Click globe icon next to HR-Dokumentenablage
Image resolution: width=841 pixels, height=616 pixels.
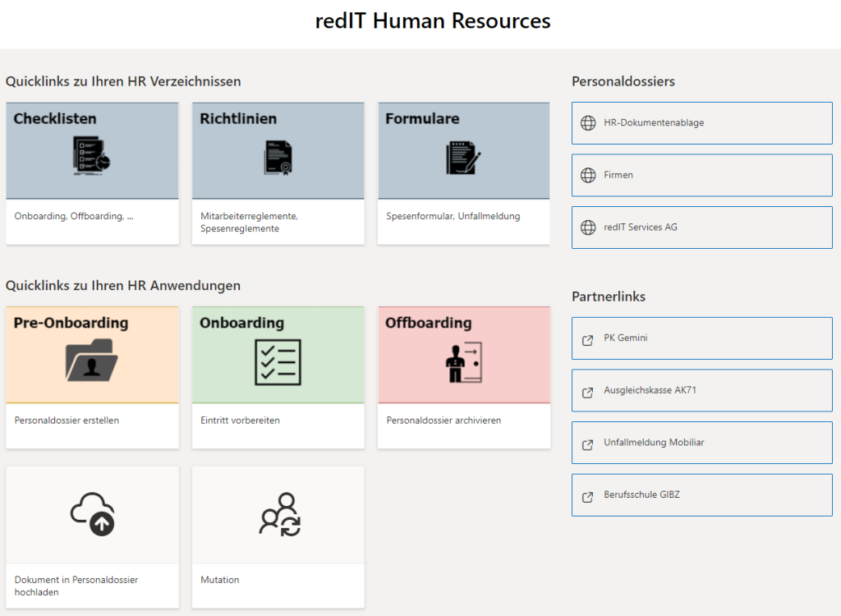tap(588, 123)
